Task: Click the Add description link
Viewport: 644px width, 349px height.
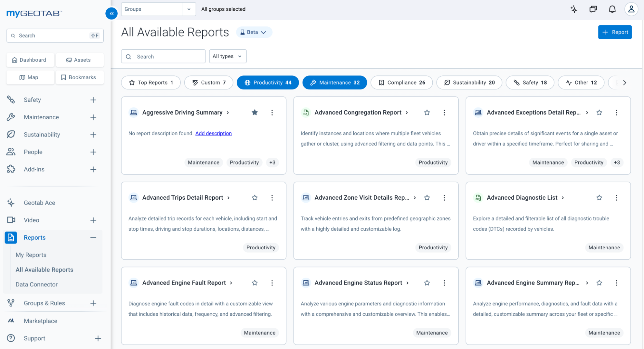Action: 213,133
